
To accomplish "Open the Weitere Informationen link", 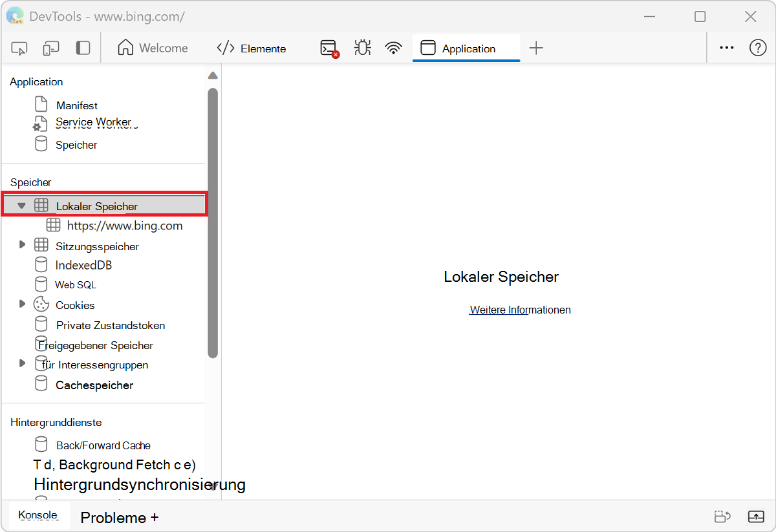I will 520,310.
